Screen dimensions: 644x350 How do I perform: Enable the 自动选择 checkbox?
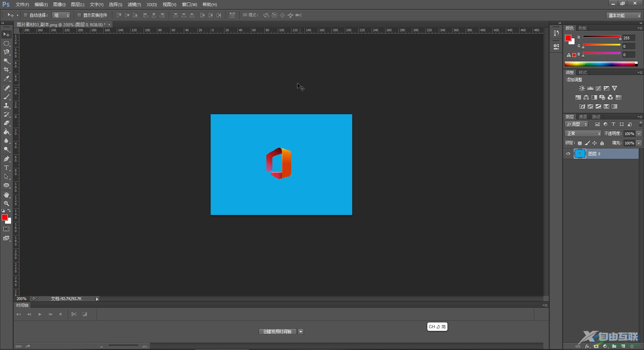click(x=25, y=15)
